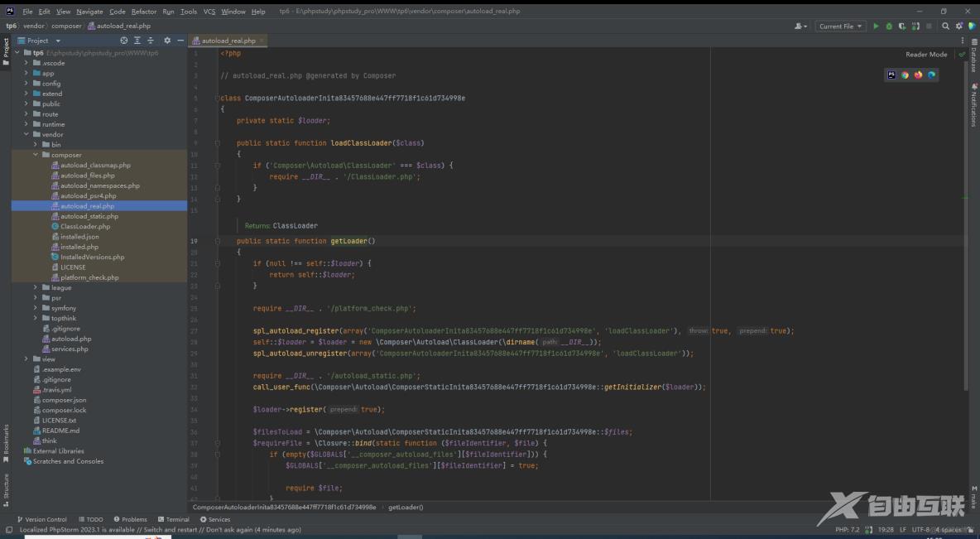Click Expand All icon in Project panel
980x539 pixels.
[x=137, y=41]
